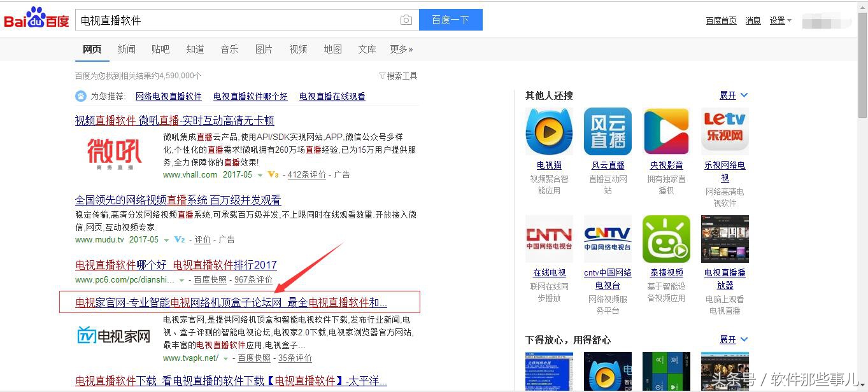Click the V2 badge on mudu.tv result
The width and height of the screenshot is (868, 392).
tap(180, 240)
